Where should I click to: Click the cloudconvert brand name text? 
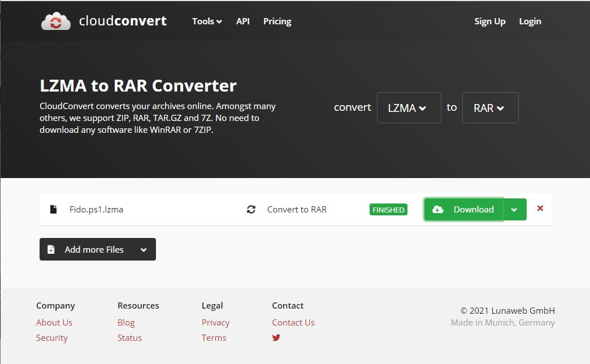[x=123, y=21]
